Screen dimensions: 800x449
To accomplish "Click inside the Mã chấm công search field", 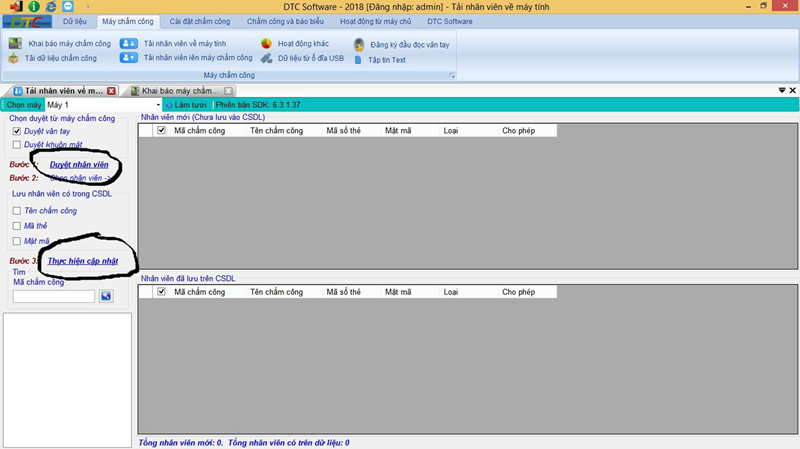I will click(53, 296).
